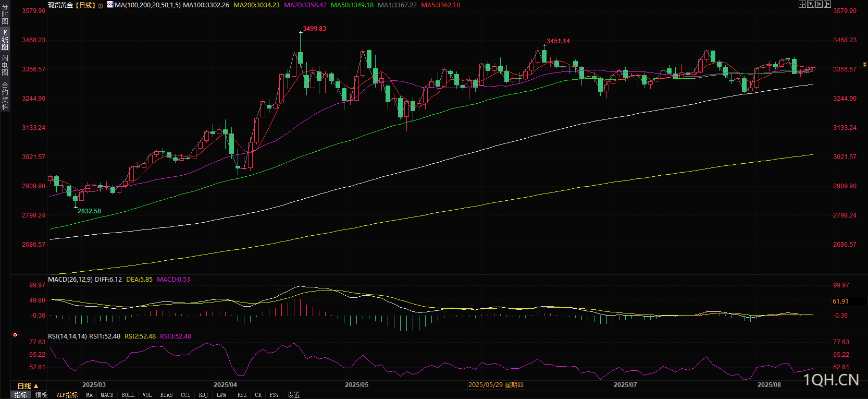Viewport: 868px width, 399px height.
Task: Click the chart playback icon
Action: click(819, 4)
